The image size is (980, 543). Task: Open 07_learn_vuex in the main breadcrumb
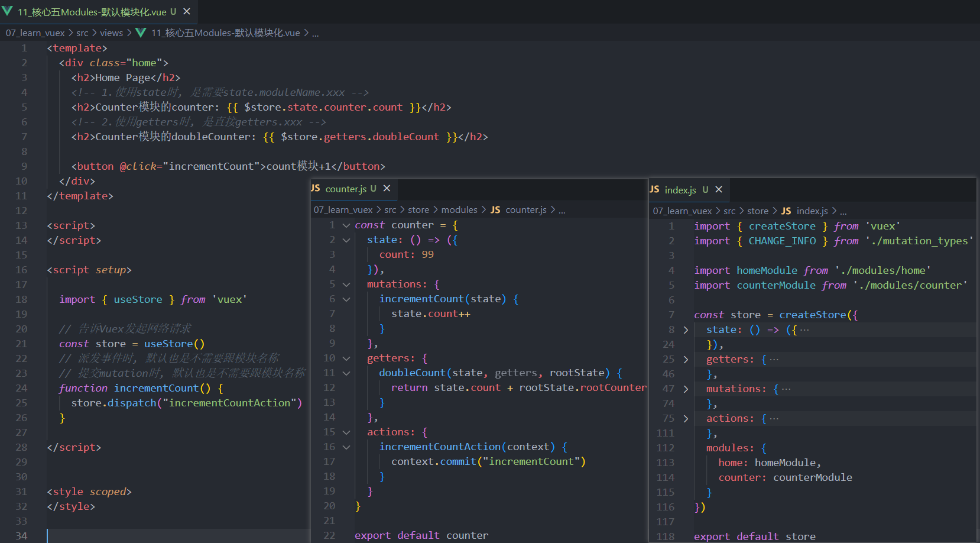(35, 33)
